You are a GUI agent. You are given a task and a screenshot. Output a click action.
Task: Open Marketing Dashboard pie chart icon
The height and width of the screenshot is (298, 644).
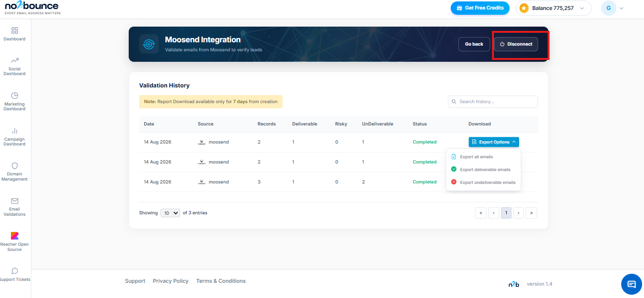click(15, 96)
